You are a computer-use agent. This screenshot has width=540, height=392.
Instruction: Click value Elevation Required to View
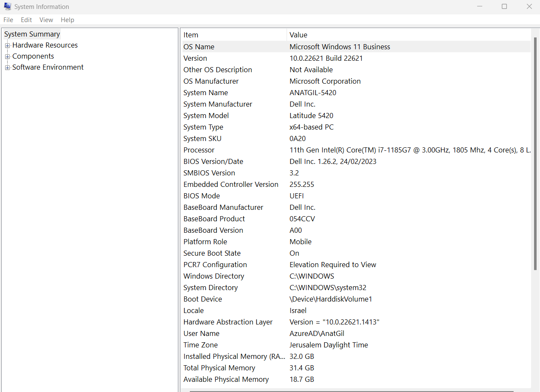[x=333, y=265]
